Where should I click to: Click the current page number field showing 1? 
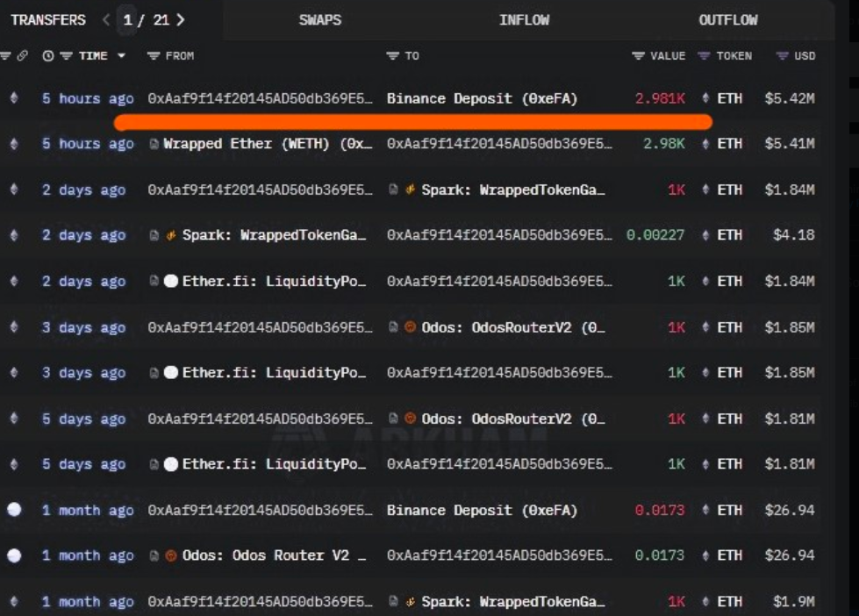(127, 20)
